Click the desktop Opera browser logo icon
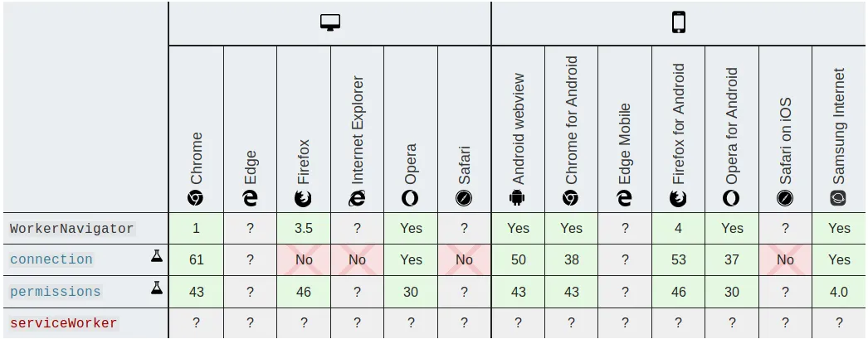This screenshot has height=339, width=868. point(410,198)
